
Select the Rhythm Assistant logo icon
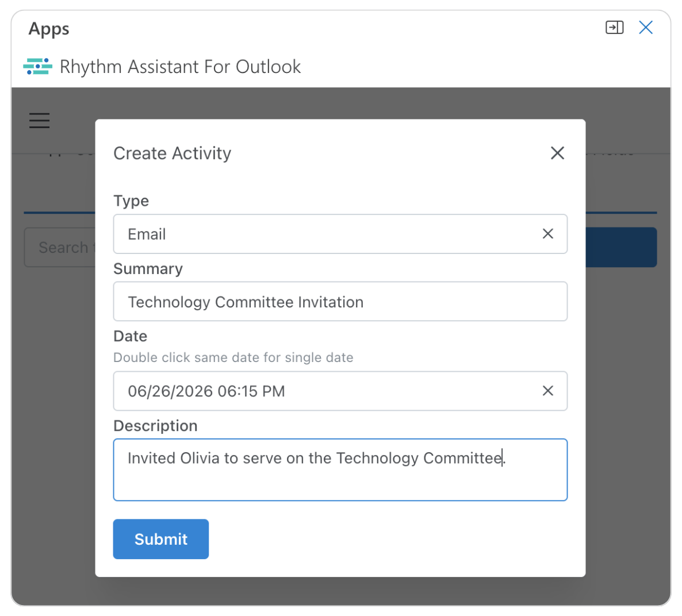38,67
